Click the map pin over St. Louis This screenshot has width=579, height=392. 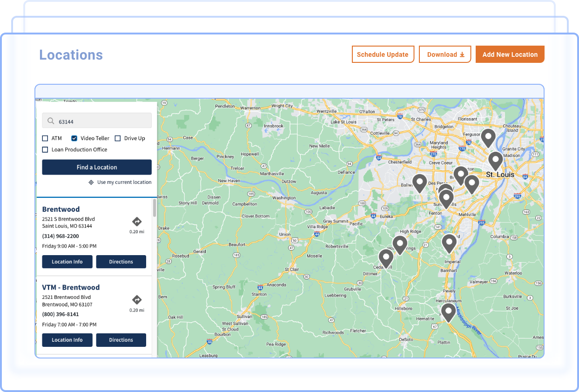pyautogui.click(x=495, y=160)
